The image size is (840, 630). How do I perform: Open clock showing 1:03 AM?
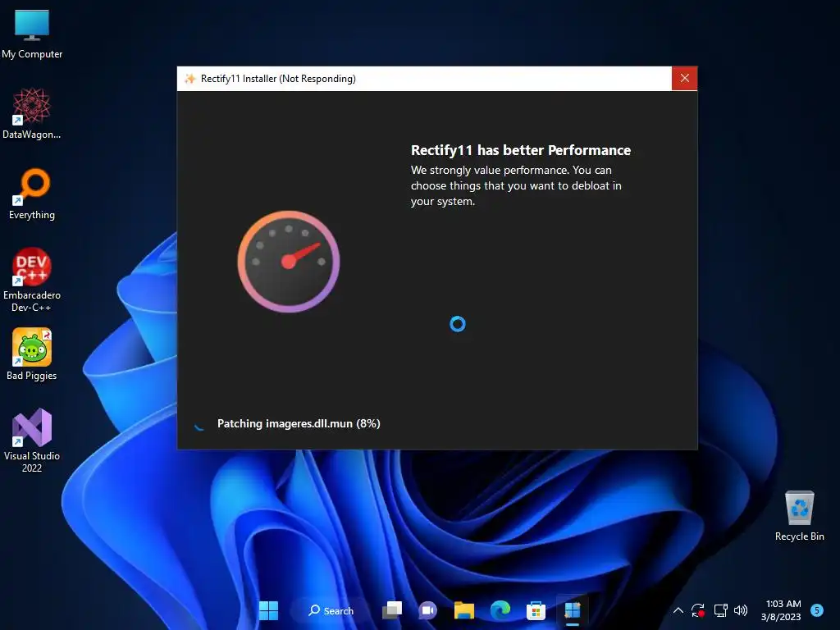pyautogui.click(x=782, y=610)
